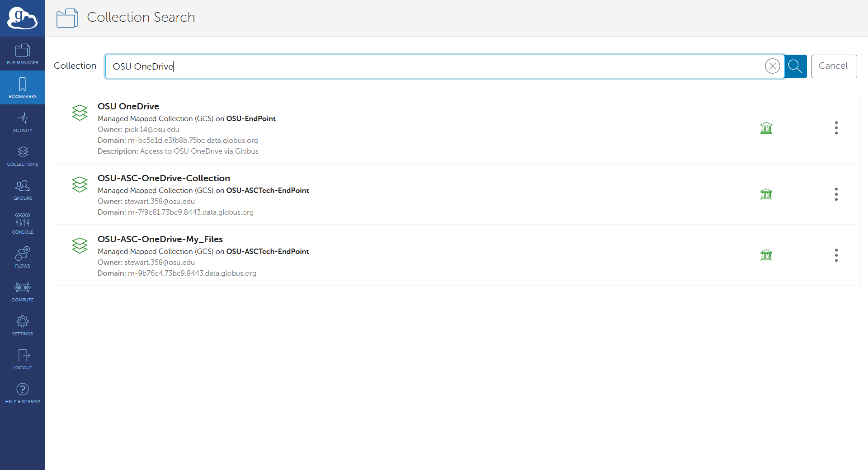Click domain m-9b76c4.73bc9.8443.data.globus.org
This screenshot has width=868, height=470.
(192, 273)
